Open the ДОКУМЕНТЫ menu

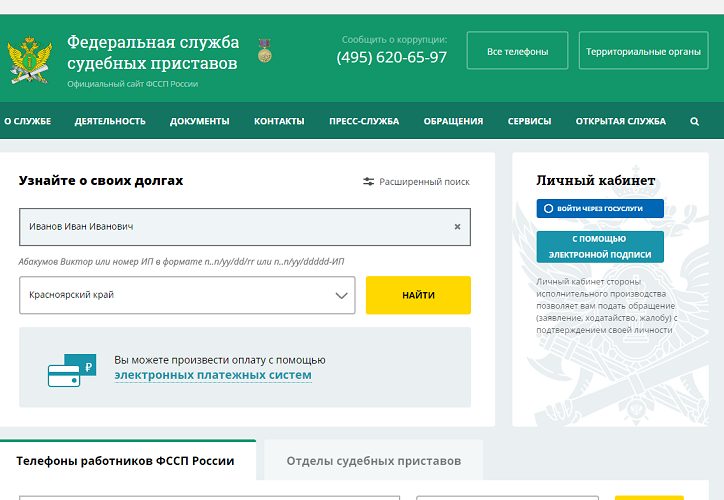tap(199, 121)
